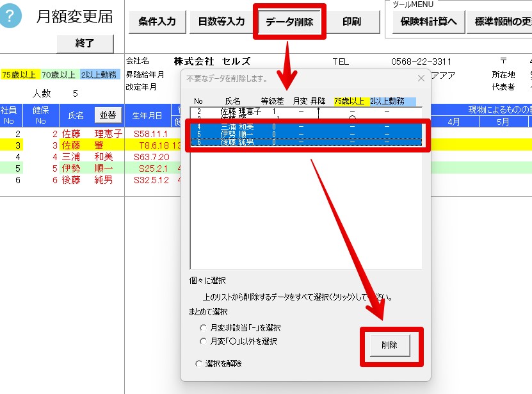The height and width of the screenshot is (394, 532).
Task: Click 後藤 純男 in the main sheet
Action: [x=87, y=180]
